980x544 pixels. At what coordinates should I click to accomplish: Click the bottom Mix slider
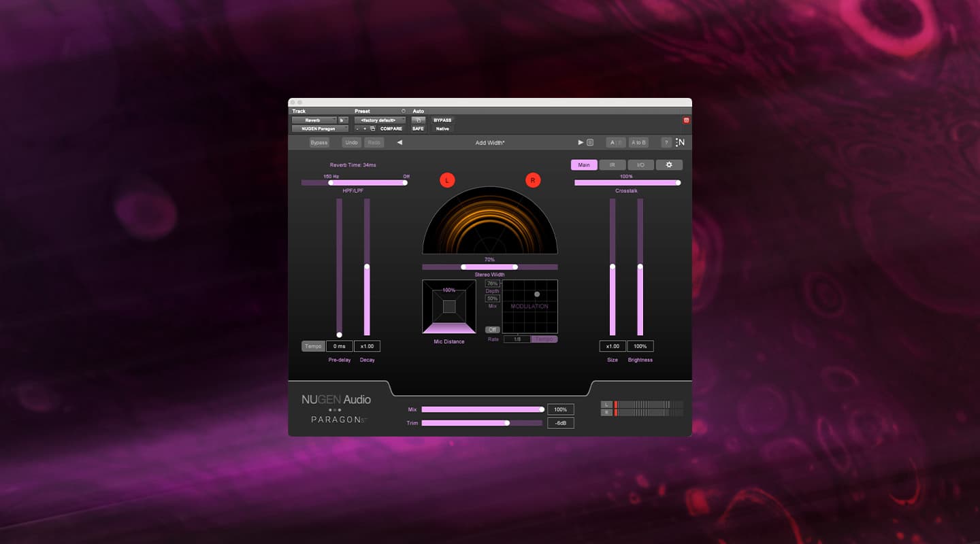[x=483, y=409]
